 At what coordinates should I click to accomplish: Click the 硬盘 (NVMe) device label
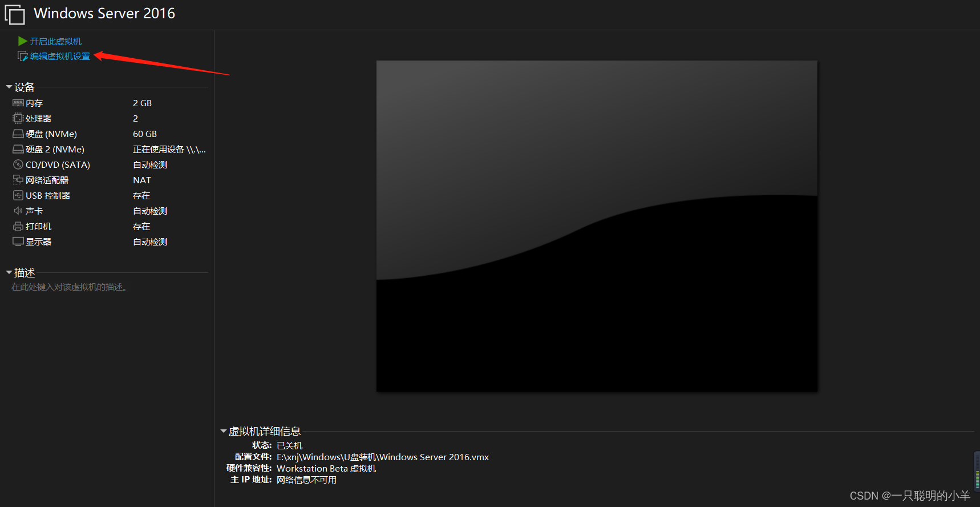click(x=51, y=134)
